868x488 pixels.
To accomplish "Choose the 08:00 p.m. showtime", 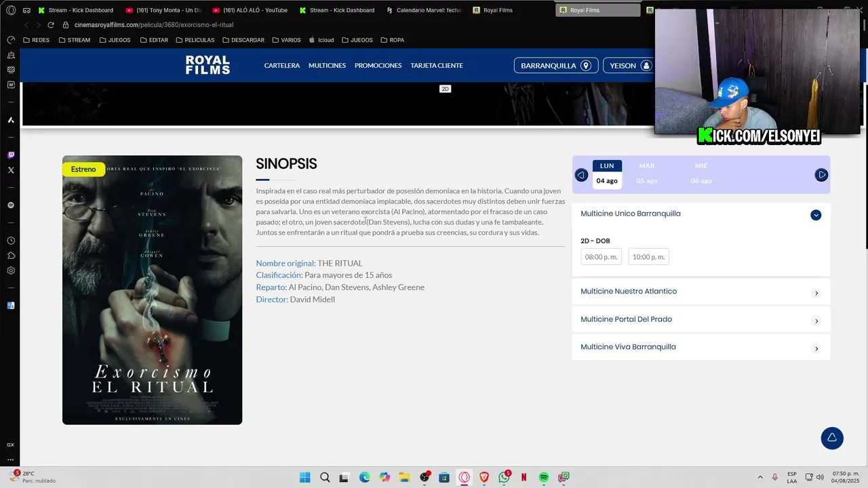I will (601, 257).
